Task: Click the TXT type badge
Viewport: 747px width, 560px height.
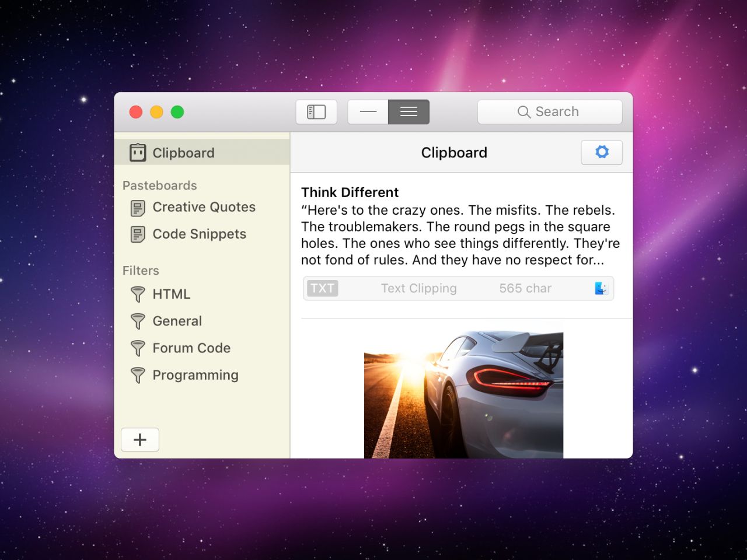Action: click(322, 288)
